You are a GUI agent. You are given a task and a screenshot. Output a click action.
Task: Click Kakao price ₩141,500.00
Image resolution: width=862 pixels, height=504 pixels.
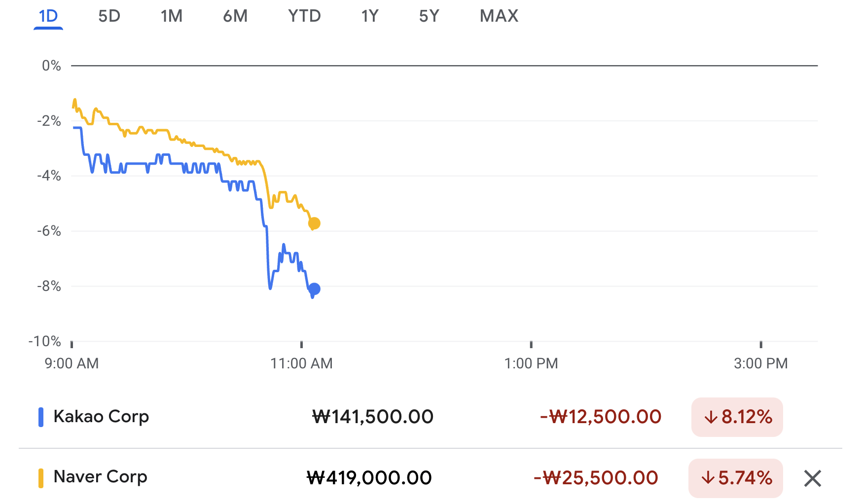tap(373, 417)
